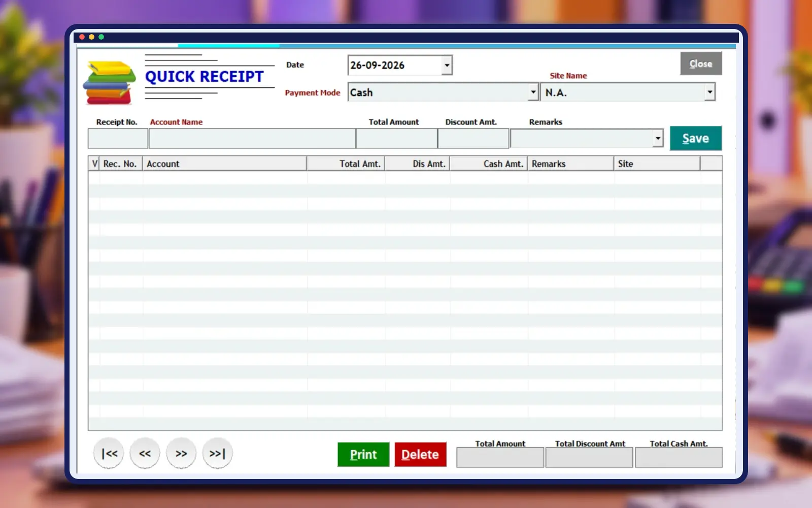Click the Remarks grid column header
The image size is (812, 508).
coord(570,164)
